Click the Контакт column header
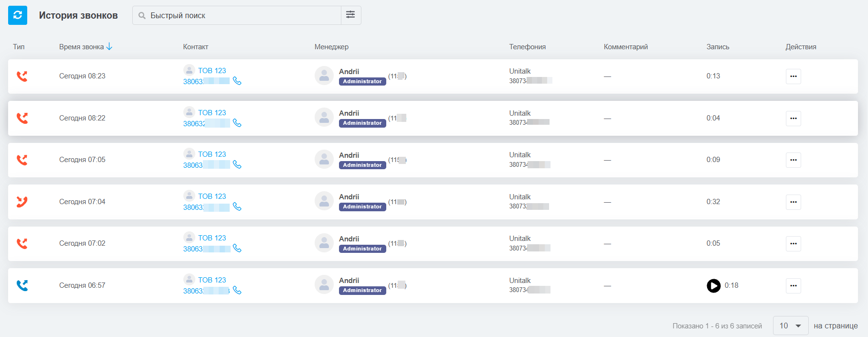868x337 pixels. click(x=195, y=47)
